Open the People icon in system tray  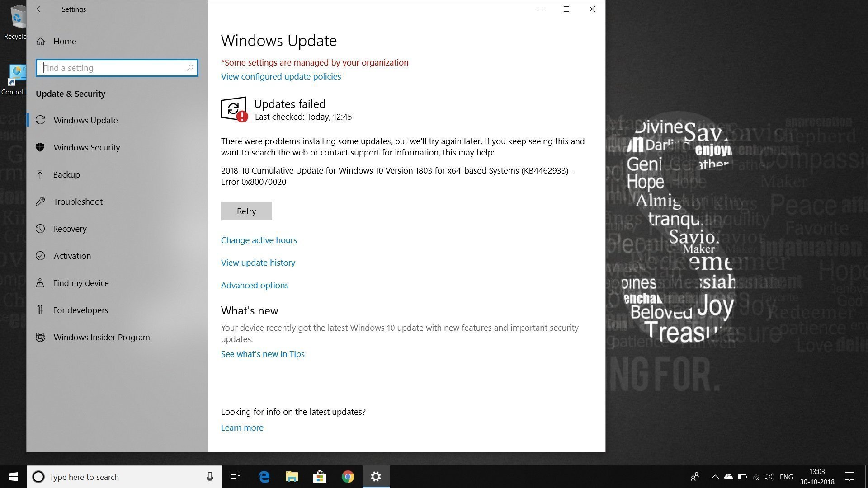pyautogui.click(x=695, y=477)
